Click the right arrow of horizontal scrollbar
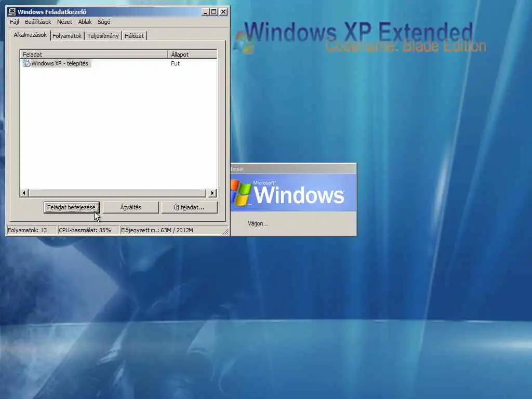The height and width of the screenshot is (399, 532). [x=212, y=193]
